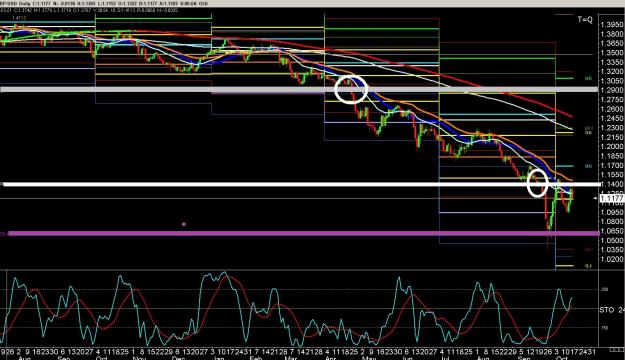Click the 1.2150 price scale value

(612, 137)
